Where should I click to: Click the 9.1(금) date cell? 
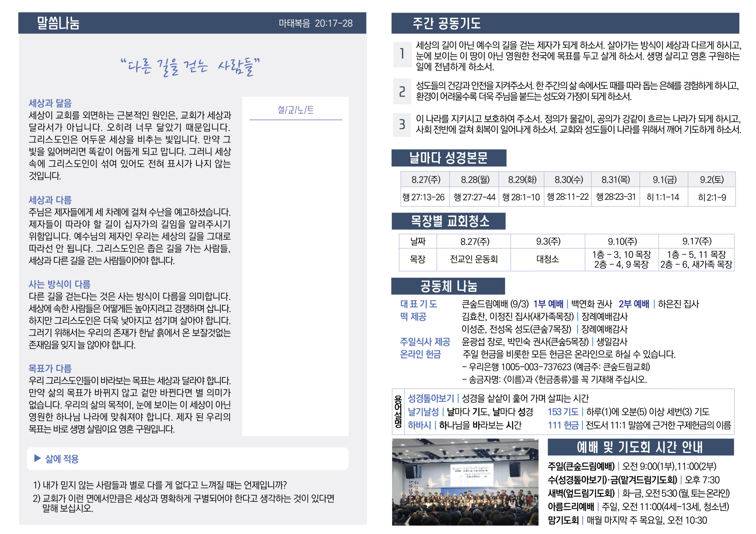664,180
